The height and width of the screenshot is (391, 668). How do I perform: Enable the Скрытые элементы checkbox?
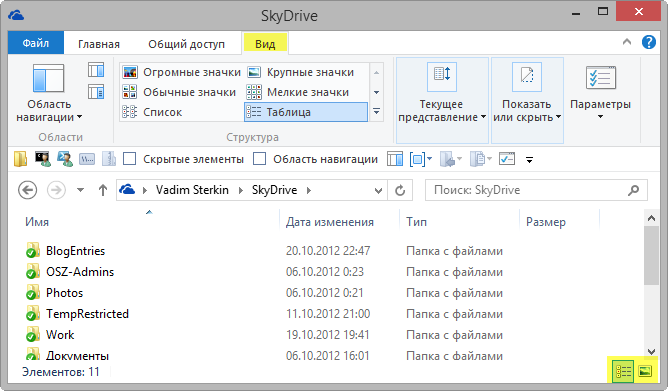(x=130, y=159)
